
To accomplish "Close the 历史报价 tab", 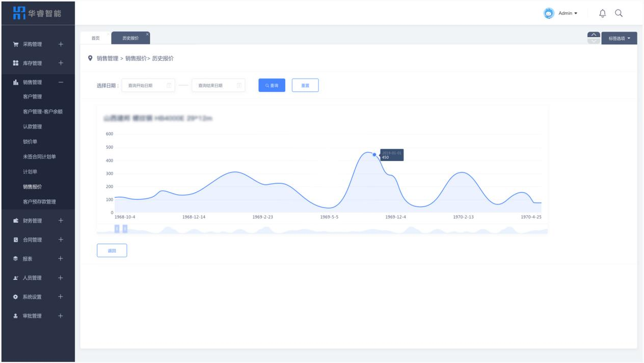I will click(x=147, y=34).
